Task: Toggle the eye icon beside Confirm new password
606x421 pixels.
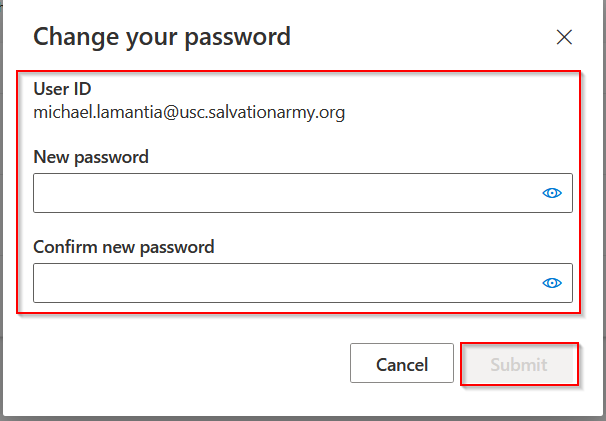Action: click(552, 283)
